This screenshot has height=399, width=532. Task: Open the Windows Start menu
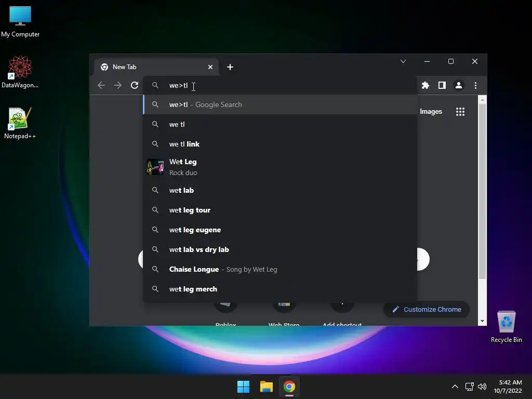[x=243, y=387]
